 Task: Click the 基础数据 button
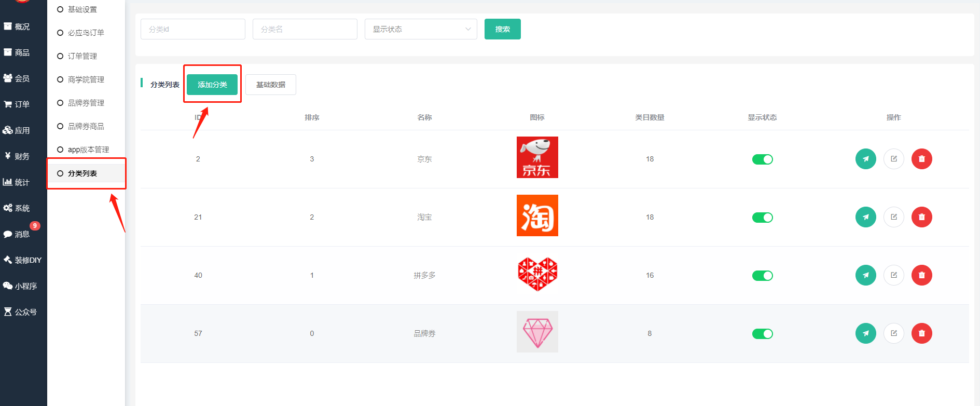(270, 85)
